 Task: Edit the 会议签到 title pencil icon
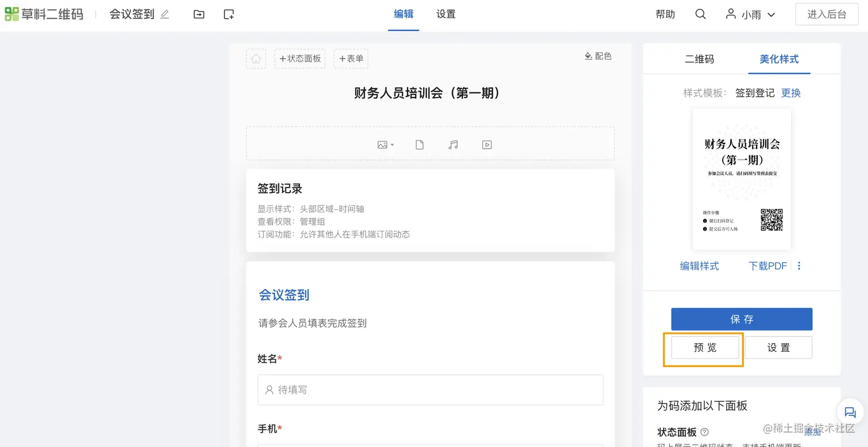point(165,14)
